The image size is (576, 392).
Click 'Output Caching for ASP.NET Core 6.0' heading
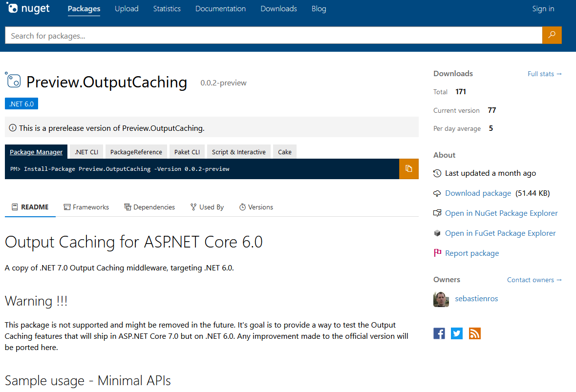134,242
